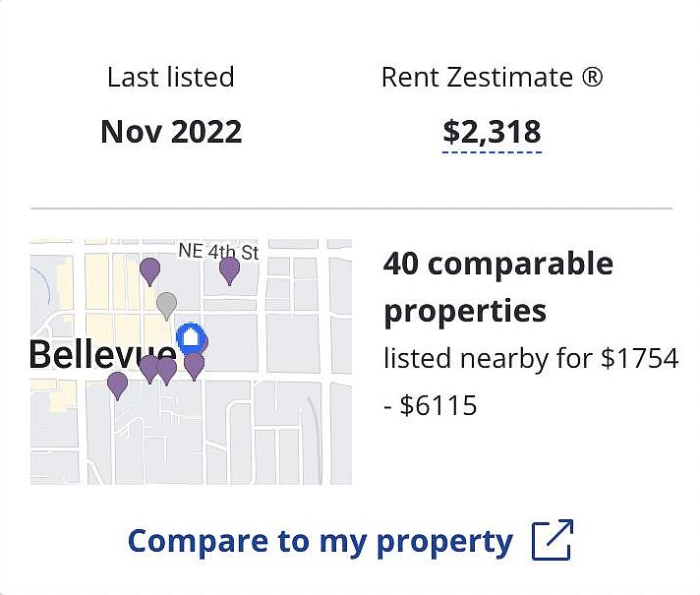Click the NE 4th St street label
This screenshot has width=700, height=595.
point(218,251)
